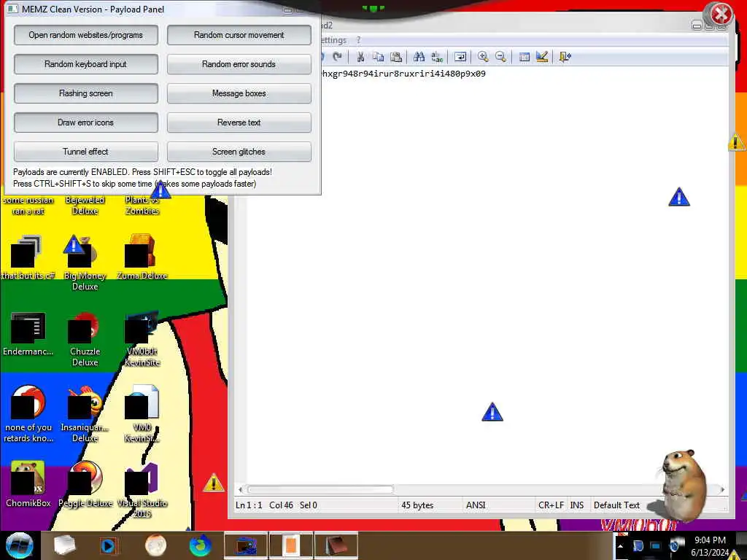
Task: Open Find via the binoculars icon
Action: (419, 57)
